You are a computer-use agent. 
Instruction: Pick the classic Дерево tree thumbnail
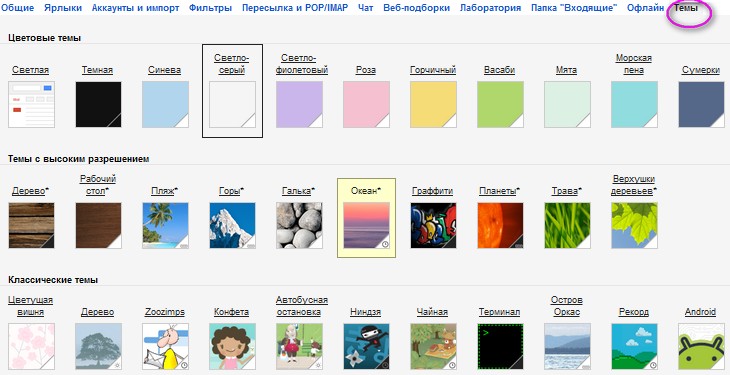98,347
